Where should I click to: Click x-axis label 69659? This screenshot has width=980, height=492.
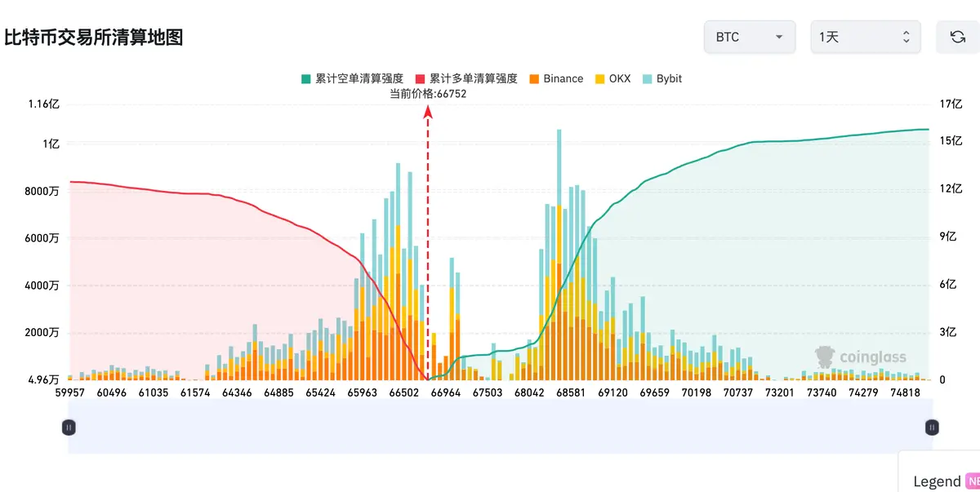(654, 392)
